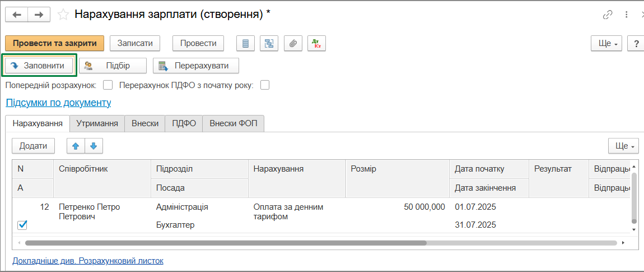Screen dimensions: 644x272
Task: Open the three-dot window menu
Action: point(627,15)
